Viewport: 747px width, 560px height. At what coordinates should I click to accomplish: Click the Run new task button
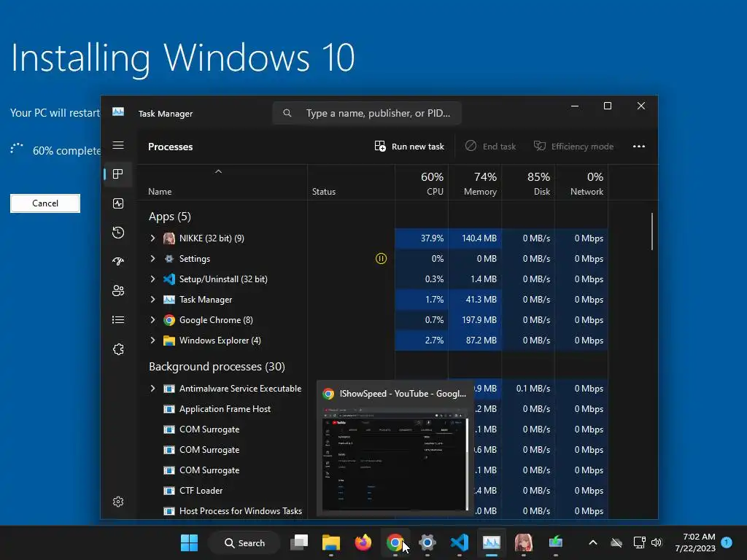409,147
